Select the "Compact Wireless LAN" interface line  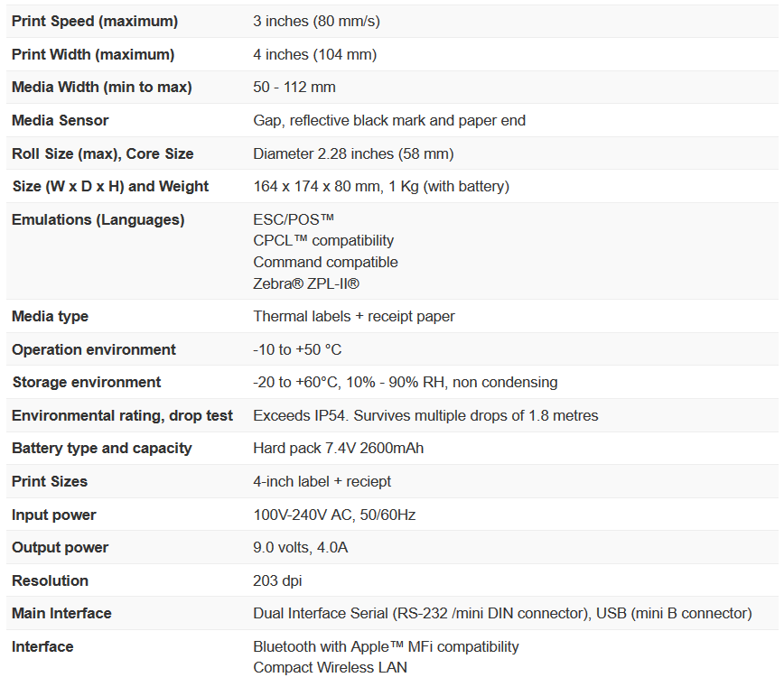[330, 668]
